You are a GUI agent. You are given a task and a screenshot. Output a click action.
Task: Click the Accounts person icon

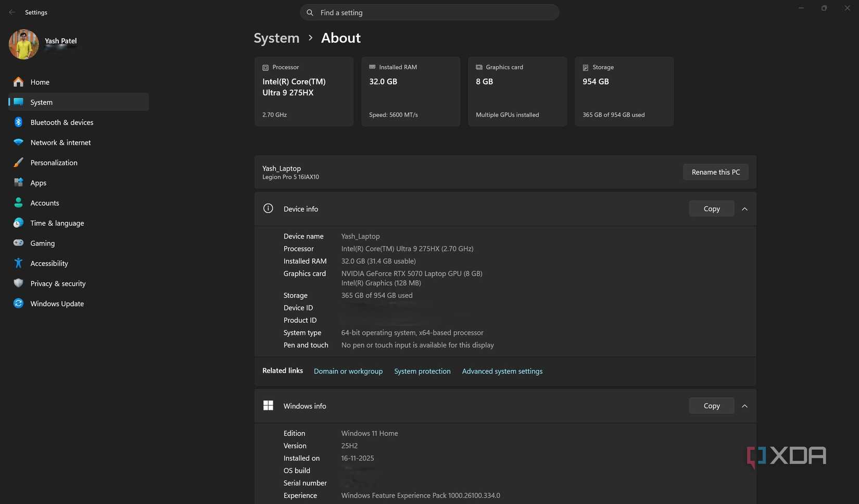point(18,203)
